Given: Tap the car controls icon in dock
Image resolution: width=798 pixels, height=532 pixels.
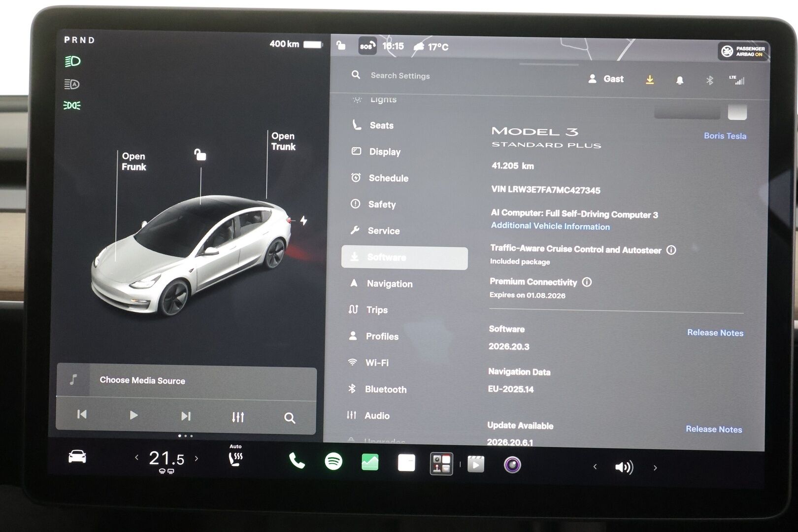Looking at the screenshot, I should tap(77, 457).
